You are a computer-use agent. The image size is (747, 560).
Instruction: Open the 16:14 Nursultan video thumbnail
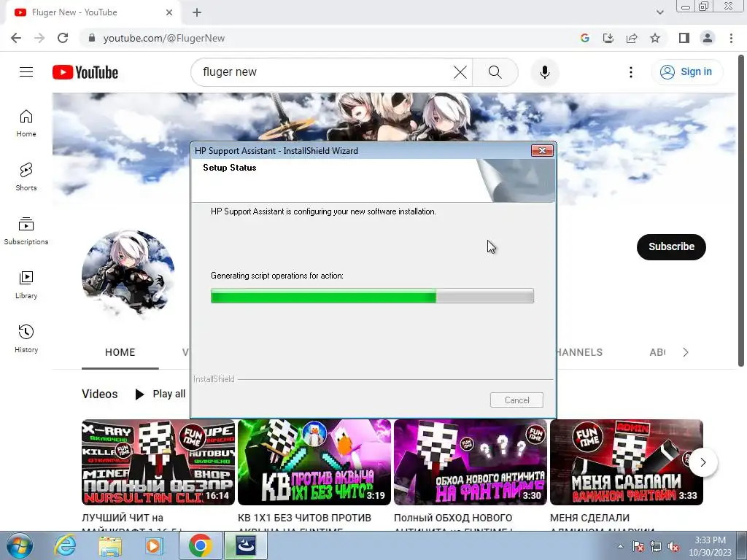coord(158,462)
